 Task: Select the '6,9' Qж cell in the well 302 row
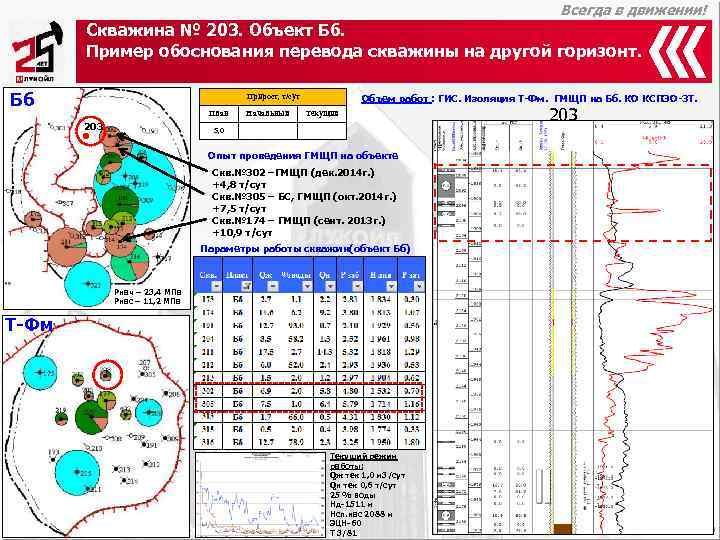coord(266,391)
